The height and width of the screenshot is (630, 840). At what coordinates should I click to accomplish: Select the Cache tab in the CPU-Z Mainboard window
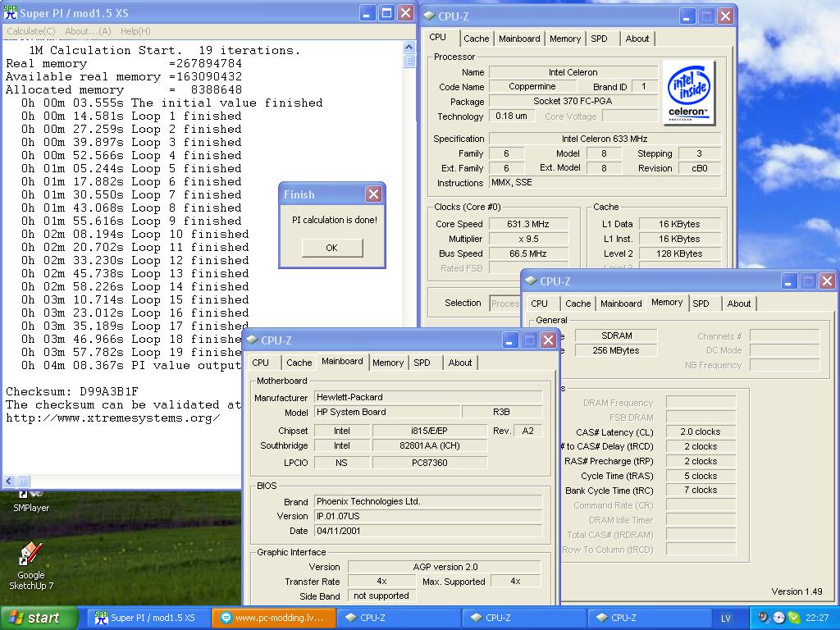299,363
